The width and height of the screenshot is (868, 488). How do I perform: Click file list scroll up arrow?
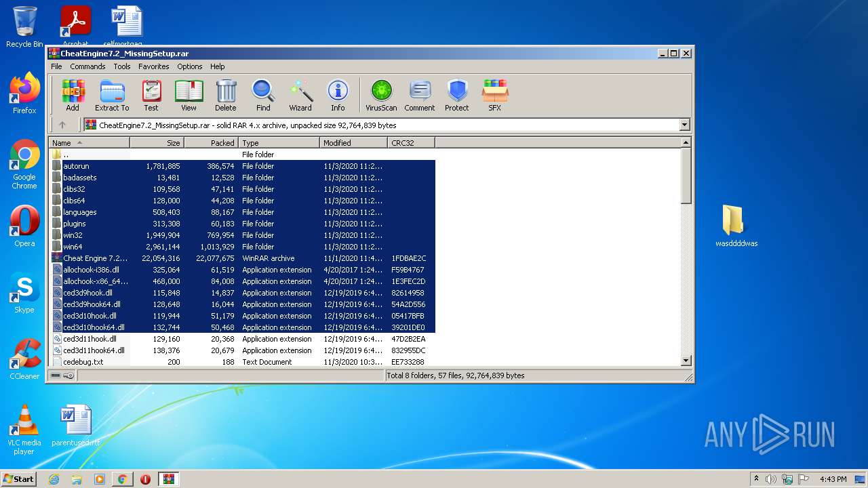point(686,143)
